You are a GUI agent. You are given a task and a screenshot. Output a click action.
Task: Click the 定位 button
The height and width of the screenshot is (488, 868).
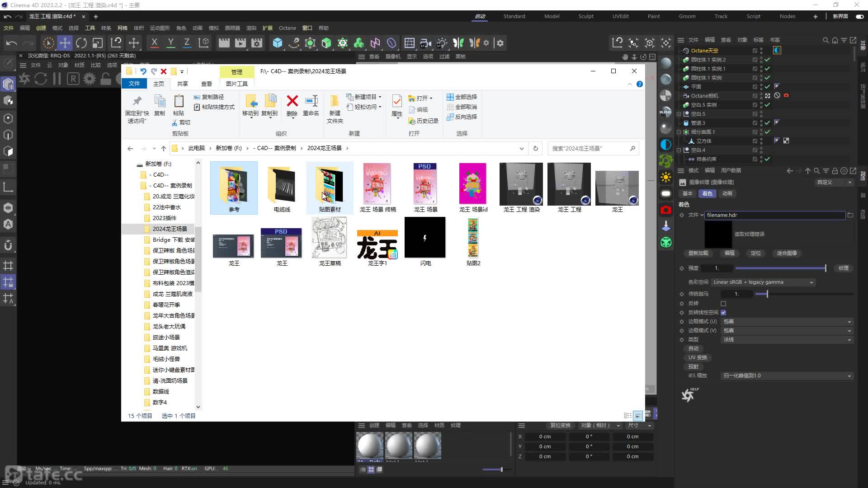(x=755, y=253)
